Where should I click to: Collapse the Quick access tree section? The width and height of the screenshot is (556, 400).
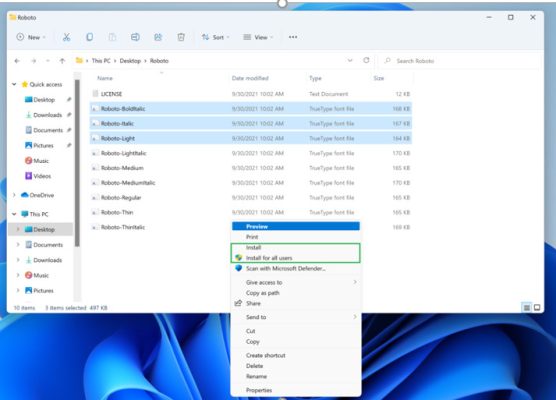click(x=14, y=84)
